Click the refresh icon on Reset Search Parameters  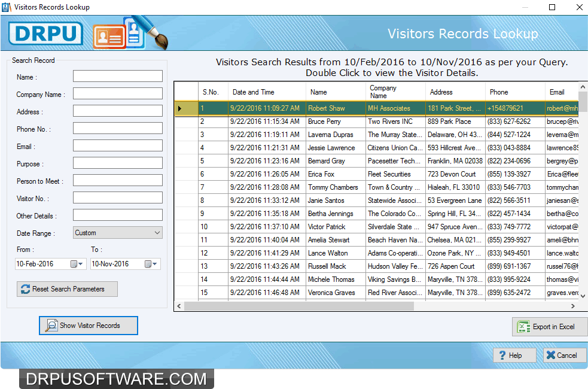coord(24,289)
